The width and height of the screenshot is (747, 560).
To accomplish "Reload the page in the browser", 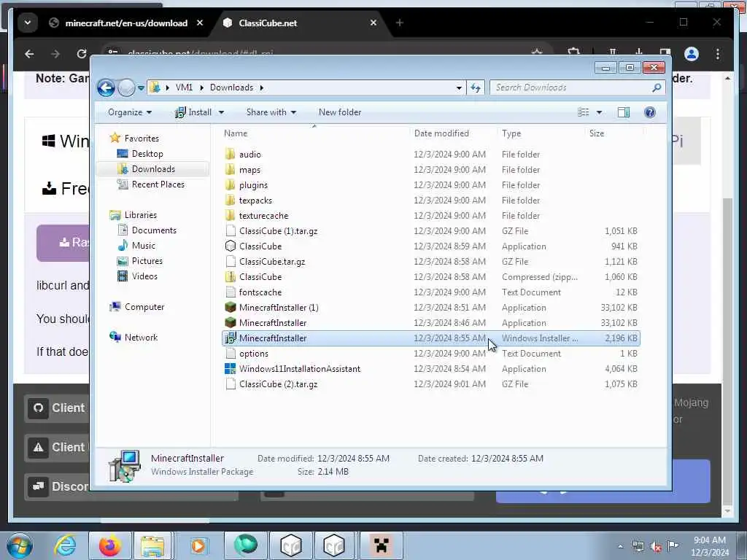I will [82, 54].
